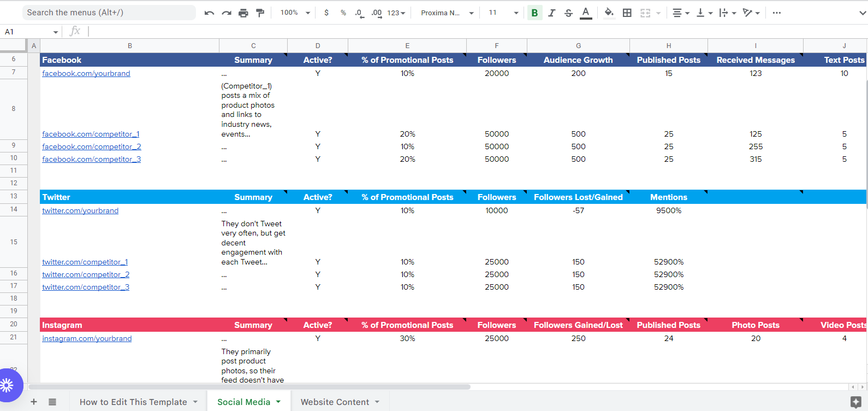Click the Explore button in bottom corner

(855, 402)
